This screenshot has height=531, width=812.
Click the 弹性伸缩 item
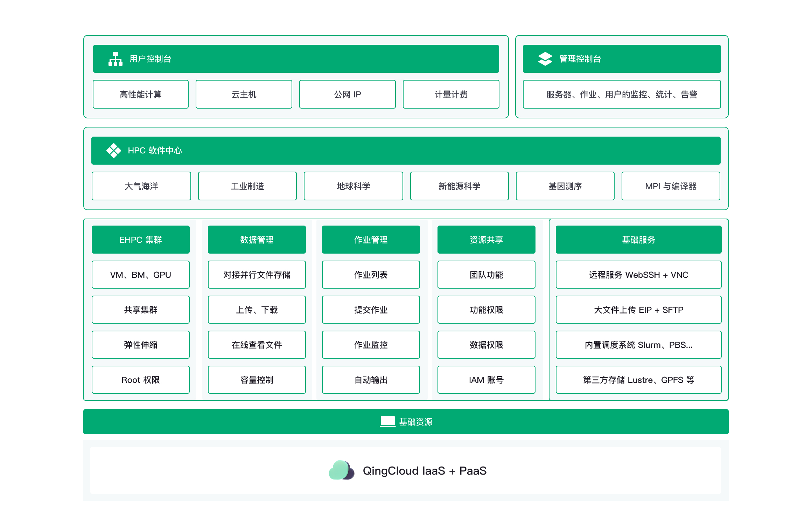point(140,345)
